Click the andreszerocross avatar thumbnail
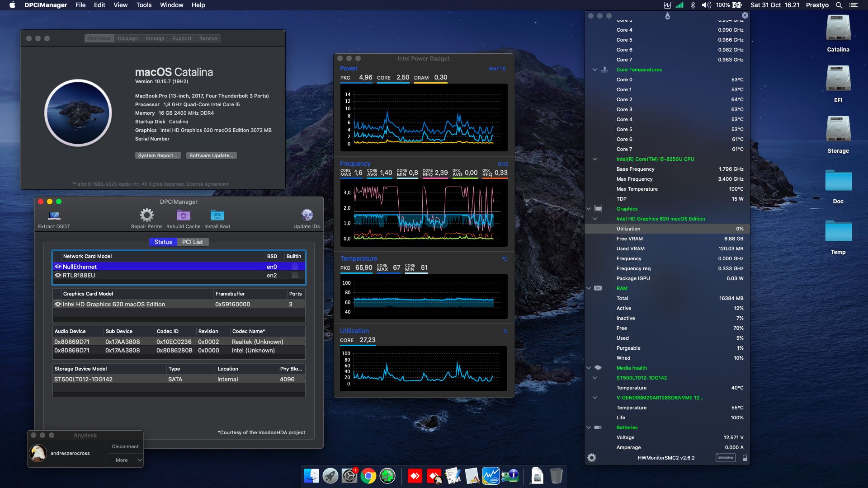Viewport: 868px width, 488px height. tap(38, 453)
